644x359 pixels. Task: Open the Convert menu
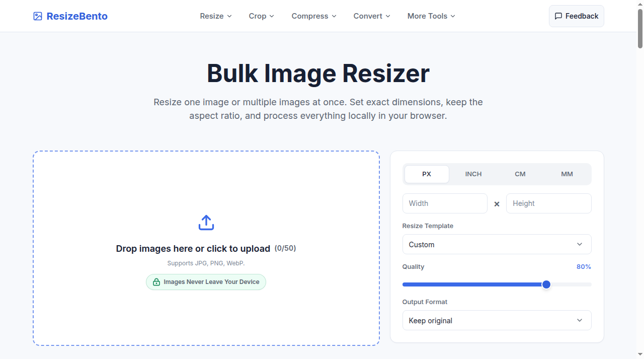coord(372,16)
